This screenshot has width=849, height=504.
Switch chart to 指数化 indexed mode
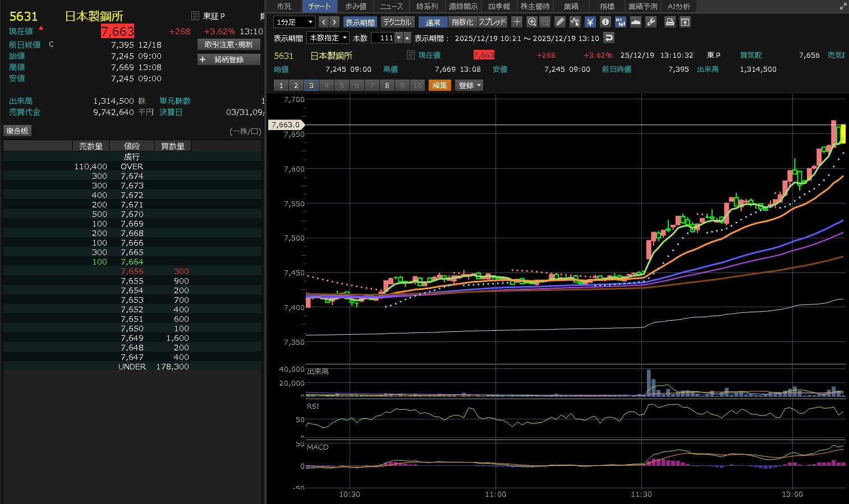[x=462, y=22]
